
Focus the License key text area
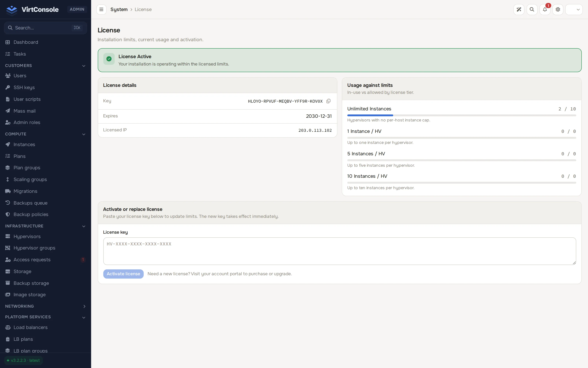point(340,251)
